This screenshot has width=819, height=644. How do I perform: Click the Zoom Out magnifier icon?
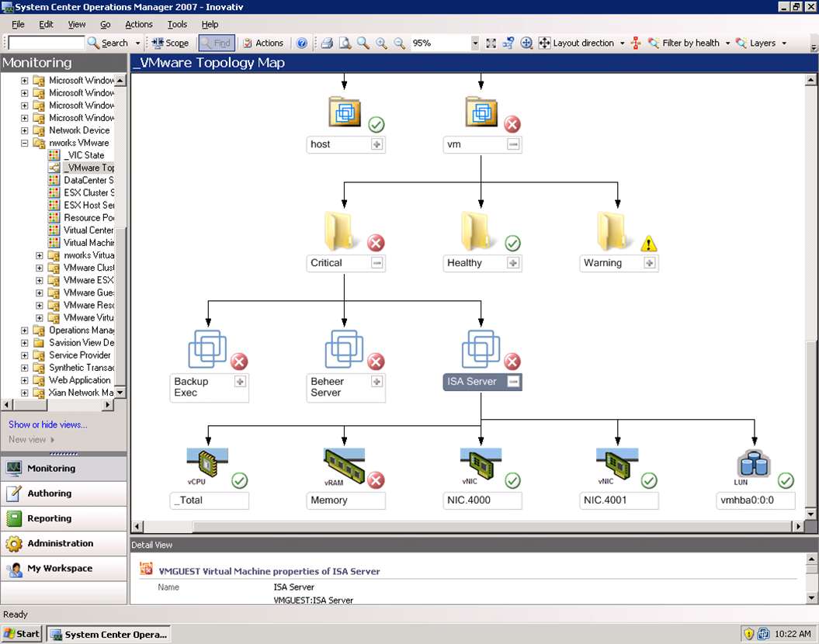[400, 43]
